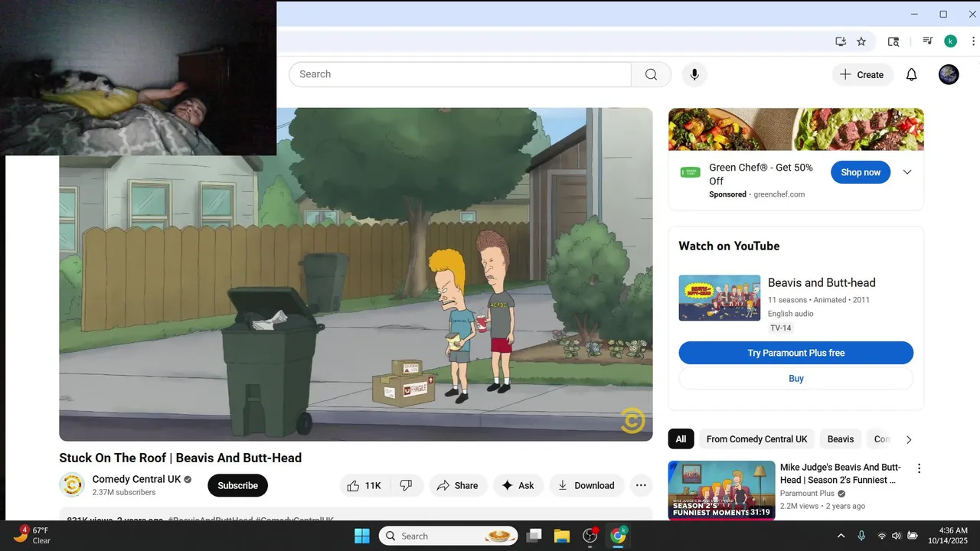Select the partially visible 'Con' chip
The width and height of the screenshot is (980, 551).
point(880,439)
